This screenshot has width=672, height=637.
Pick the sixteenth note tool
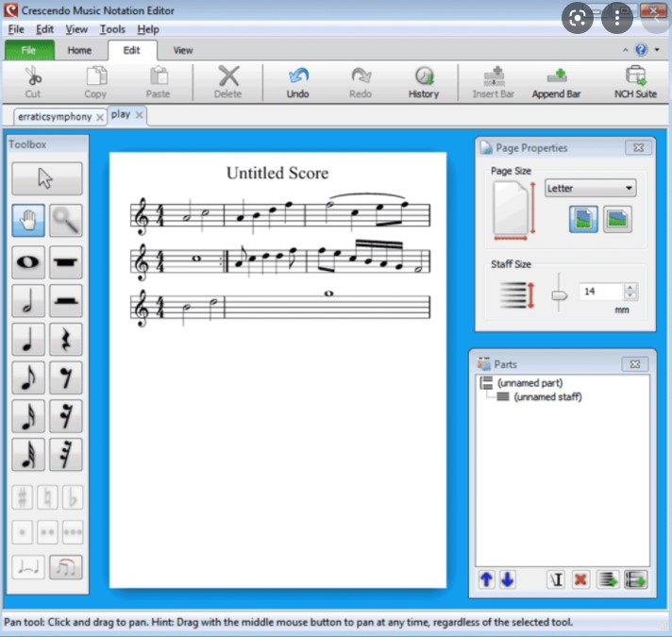tap(28, 416)
